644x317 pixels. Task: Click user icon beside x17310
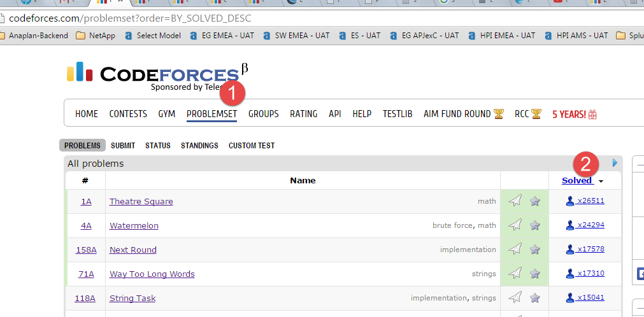click(x=569, y=273)
